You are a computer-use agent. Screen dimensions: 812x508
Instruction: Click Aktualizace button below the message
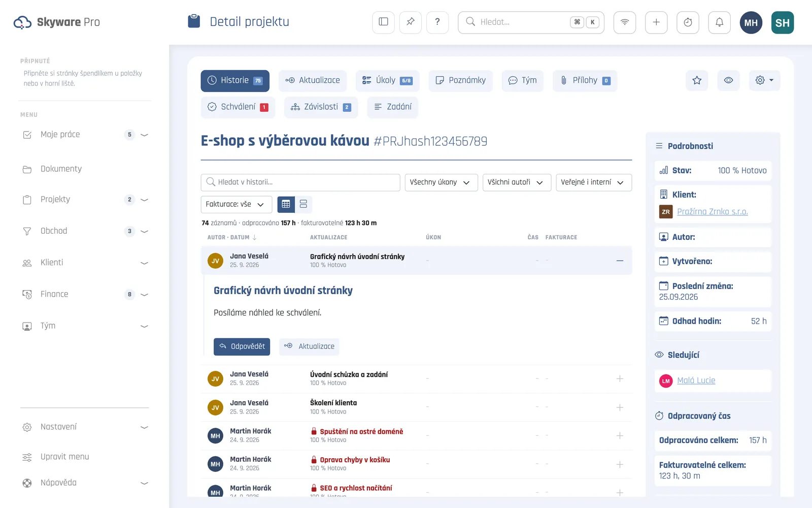pos(309,346)
